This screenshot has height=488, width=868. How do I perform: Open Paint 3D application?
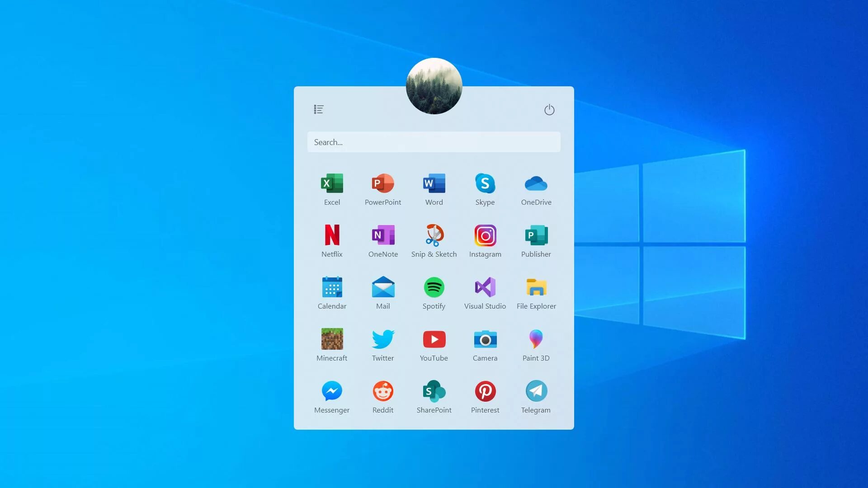pyautogui.click(x=536, y=339)
